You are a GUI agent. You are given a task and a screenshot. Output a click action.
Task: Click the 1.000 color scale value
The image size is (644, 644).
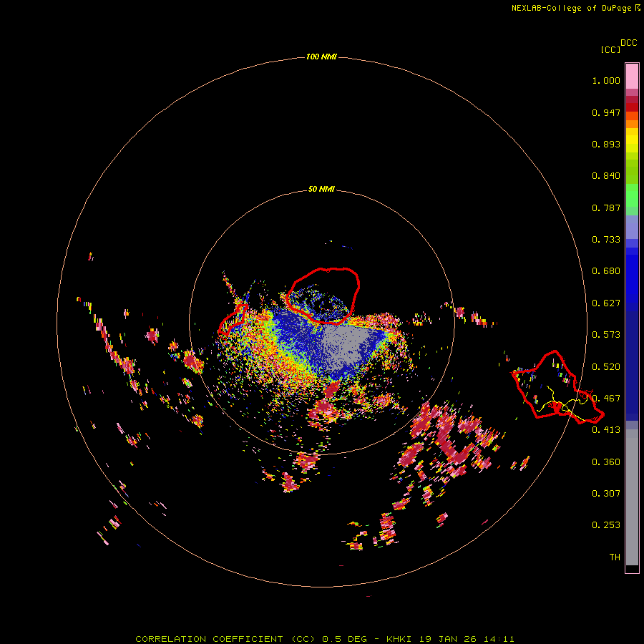pyautogui.click(x=606, y=80)
